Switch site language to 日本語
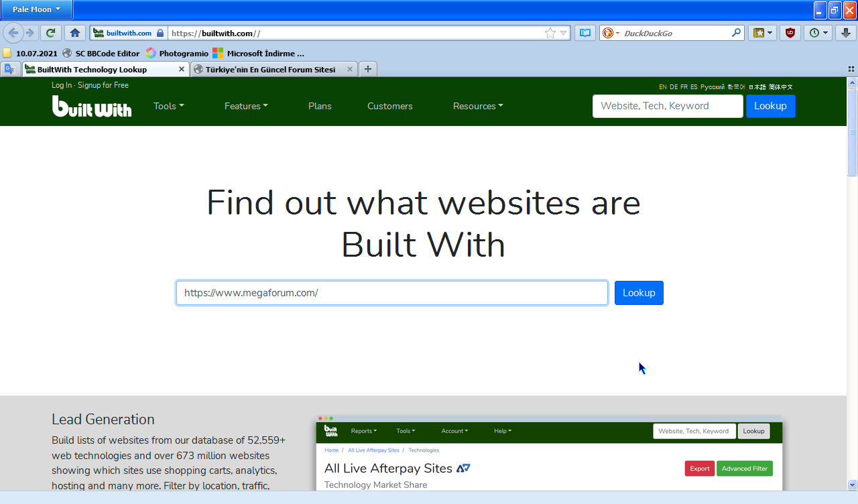The image size is (858, 504). (x=757, y=87)
